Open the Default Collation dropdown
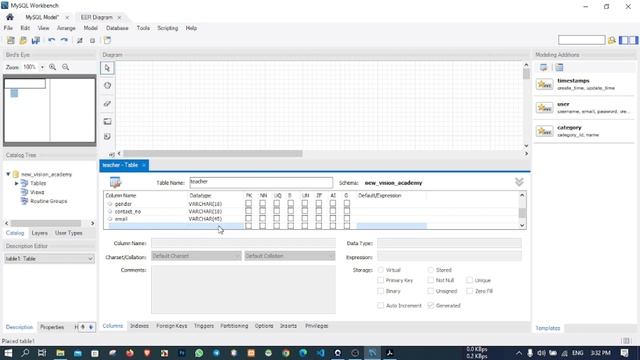 tap(289, 256)
